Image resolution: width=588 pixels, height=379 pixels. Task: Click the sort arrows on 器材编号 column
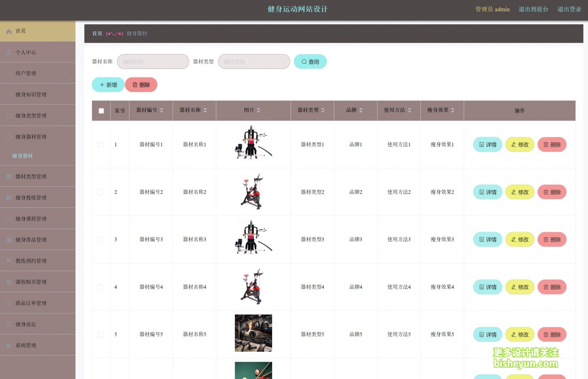[162, 110]
